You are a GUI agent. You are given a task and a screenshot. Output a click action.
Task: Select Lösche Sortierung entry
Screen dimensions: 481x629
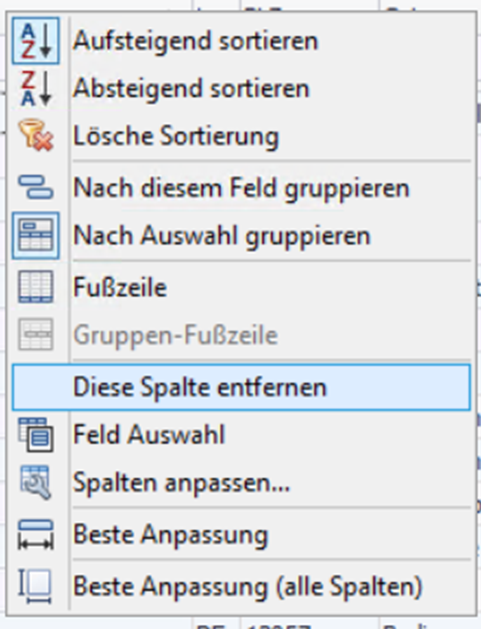[176, 136]
